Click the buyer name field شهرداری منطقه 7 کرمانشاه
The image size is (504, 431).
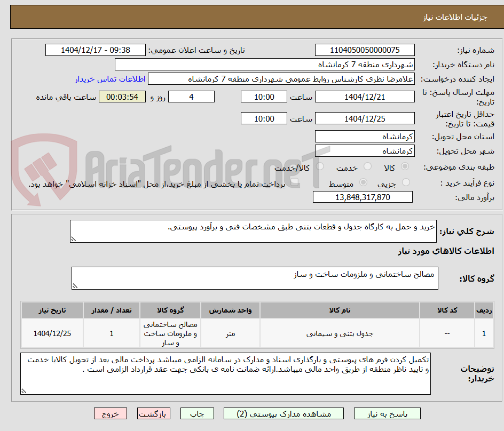click(264, 65)
